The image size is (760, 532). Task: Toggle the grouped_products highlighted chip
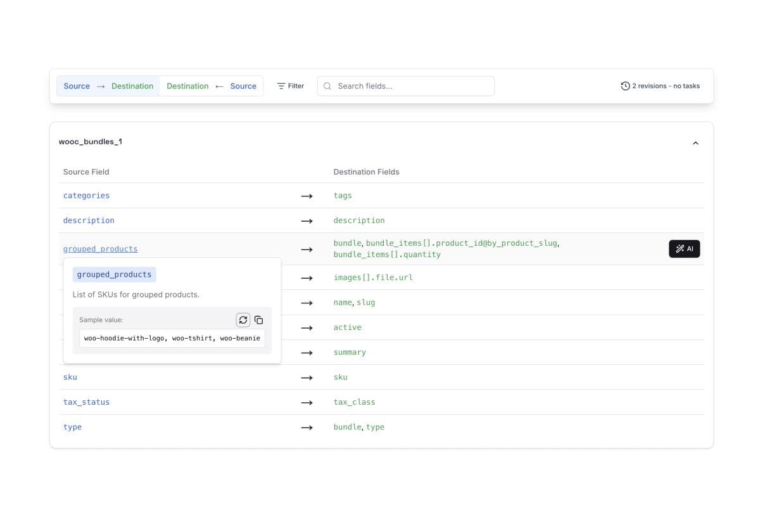[x=114, y=274]
